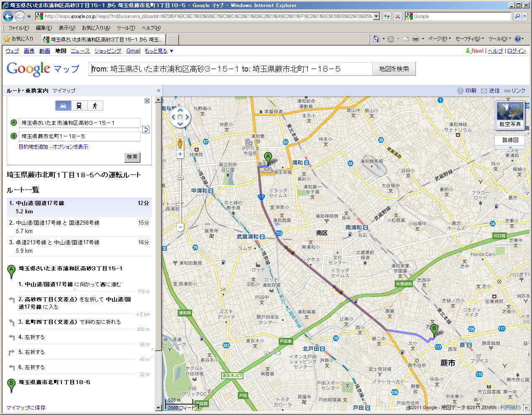Click the Google マップ logo
532x415 pixels.
43,69
